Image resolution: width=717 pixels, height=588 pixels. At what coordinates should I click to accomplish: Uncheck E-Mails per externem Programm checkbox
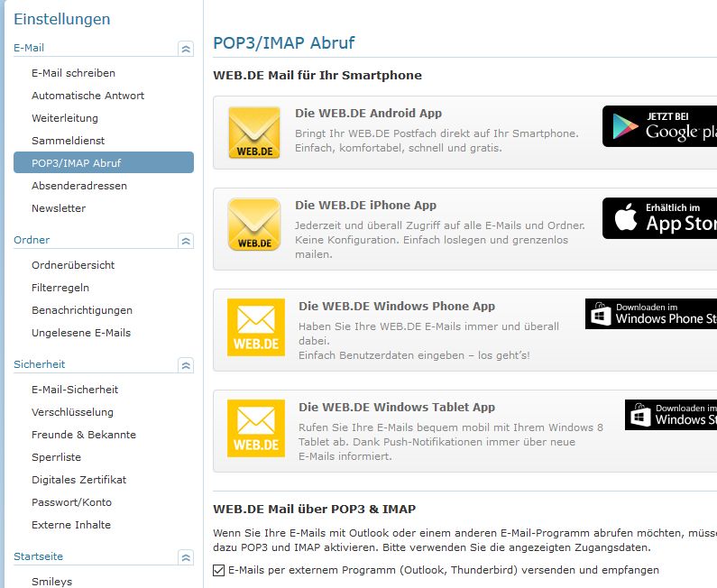click(218, 570)
